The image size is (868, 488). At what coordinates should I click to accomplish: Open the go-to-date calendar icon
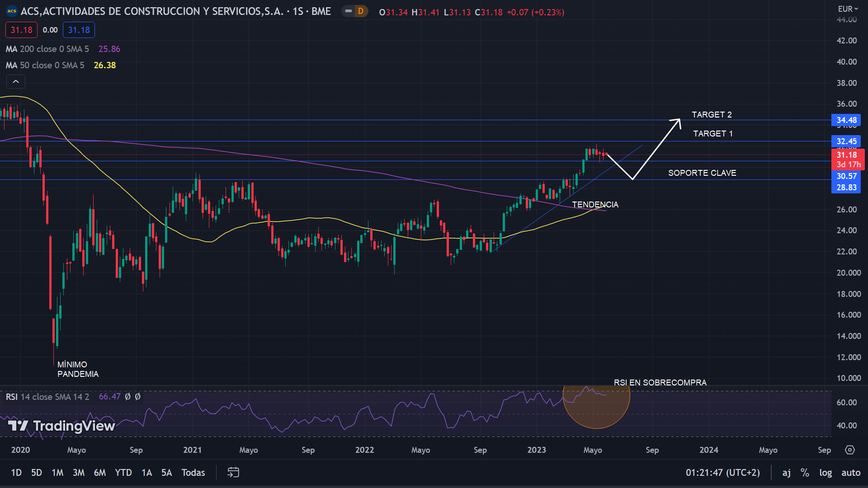(233, 473)
